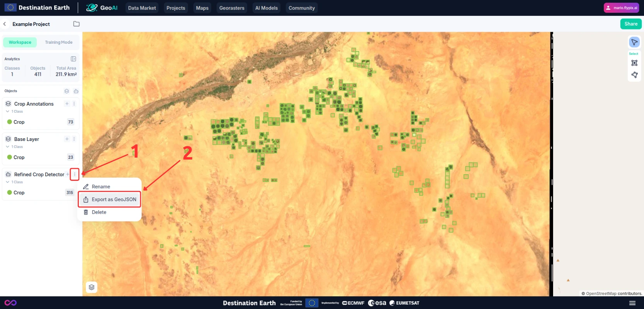Open three-dot menu for Base Layer
This screenshot has height=309, width=644.
74,139
